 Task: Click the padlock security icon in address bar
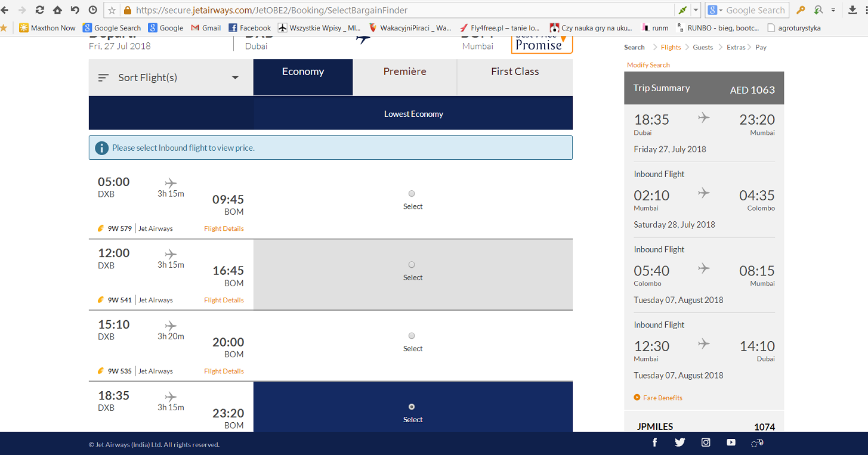tap(127, 10)
